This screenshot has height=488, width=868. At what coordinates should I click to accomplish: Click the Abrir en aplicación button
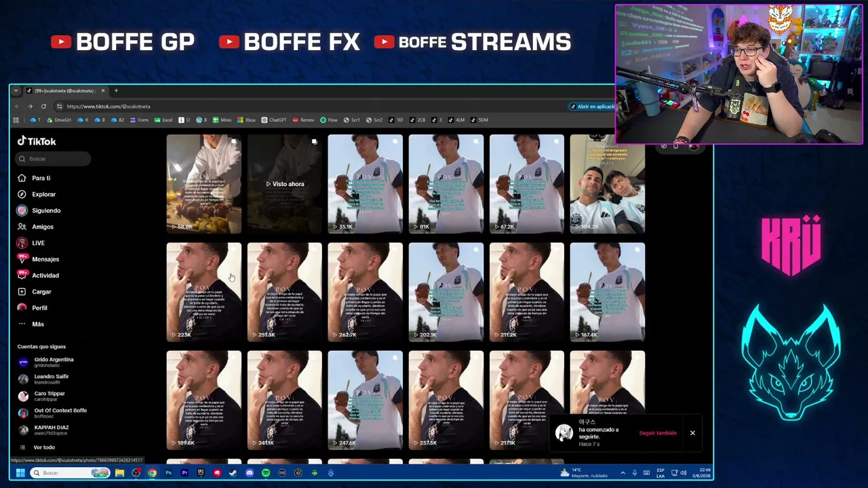(592, 106)
